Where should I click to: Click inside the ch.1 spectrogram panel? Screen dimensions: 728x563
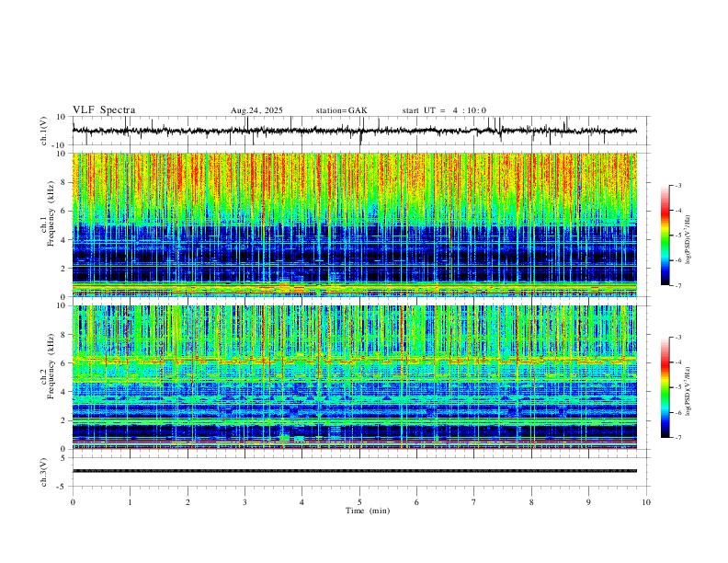point(355,224)
